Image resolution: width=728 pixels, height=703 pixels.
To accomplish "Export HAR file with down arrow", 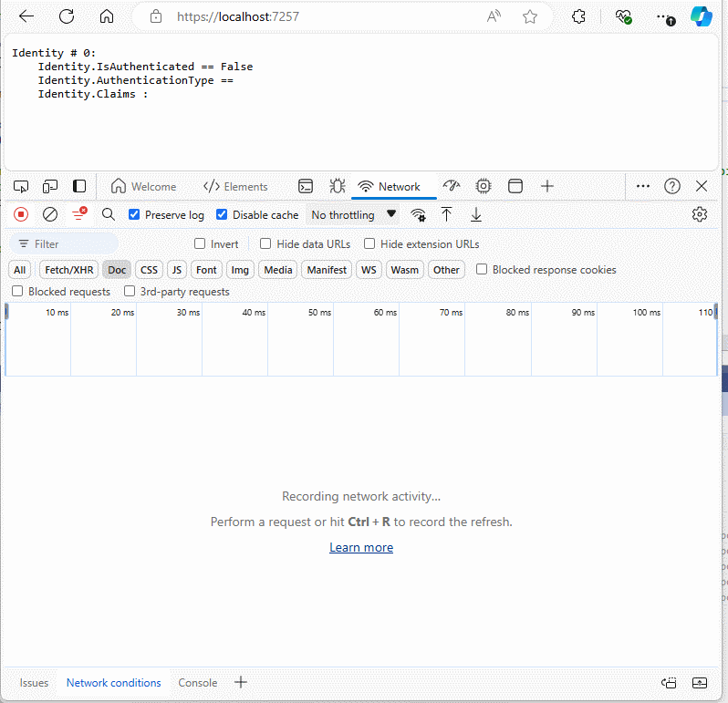I will tap(476, 215).
